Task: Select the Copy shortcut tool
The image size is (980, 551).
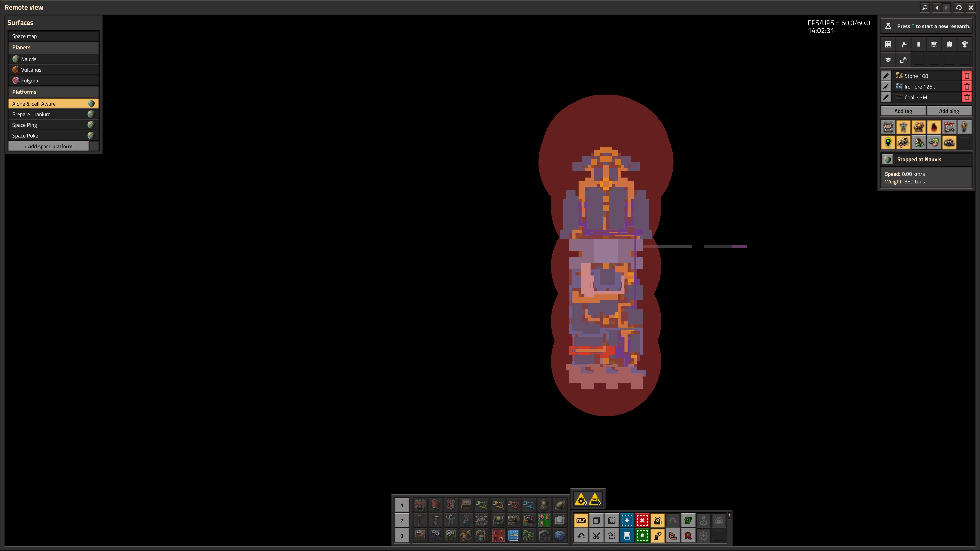Action: coord(596,521)
